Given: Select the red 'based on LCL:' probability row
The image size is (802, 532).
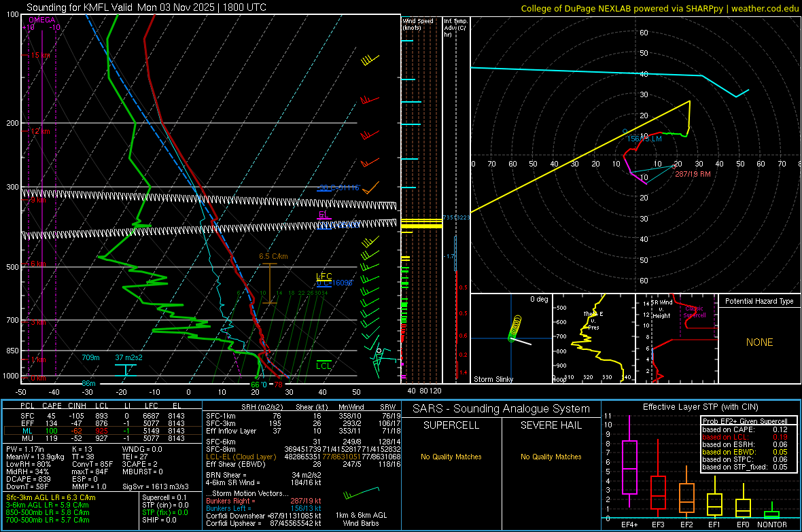Looking at the screenshot, I should 745,437.
